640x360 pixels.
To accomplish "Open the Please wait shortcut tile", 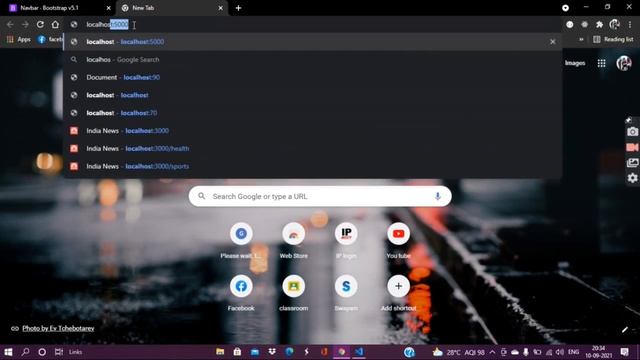I will [241, 240].
